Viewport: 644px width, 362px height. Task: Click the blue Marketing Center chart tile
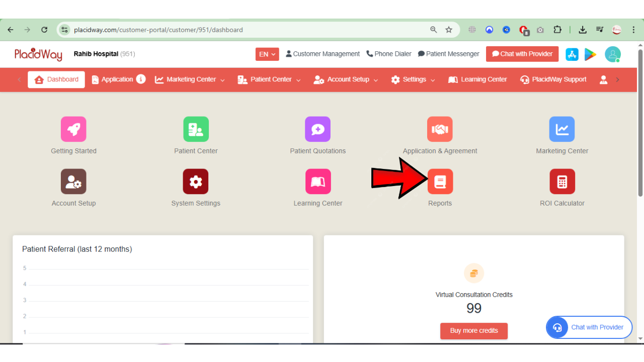pos(561,129)
